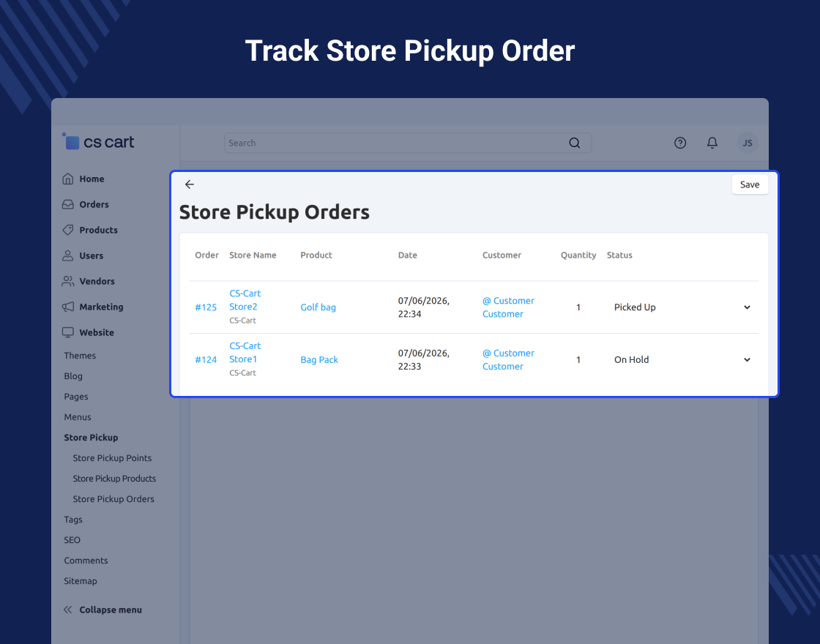Click the Website monitor icon
820x644 pixels.
(x=68, y=332)
